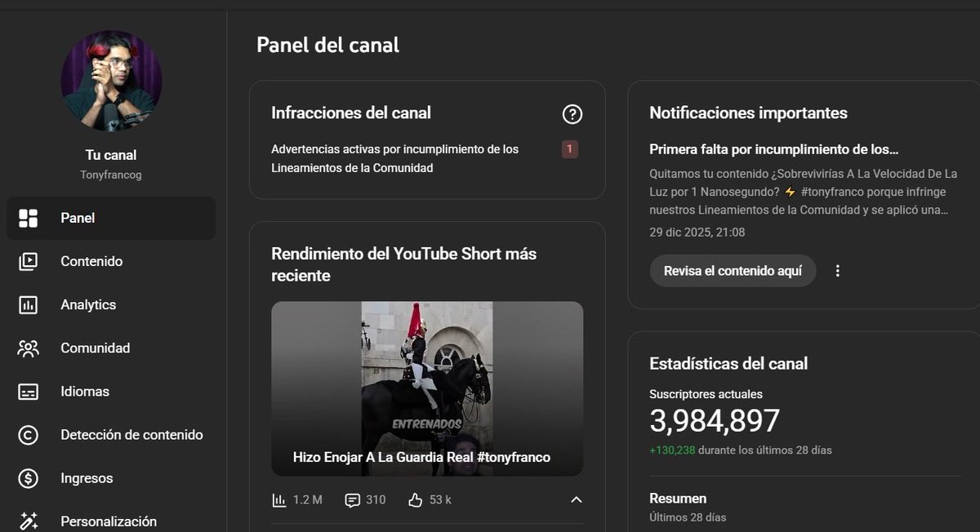
Task: Open Ingresos in the sidebar
Action: tap(111, 478)
